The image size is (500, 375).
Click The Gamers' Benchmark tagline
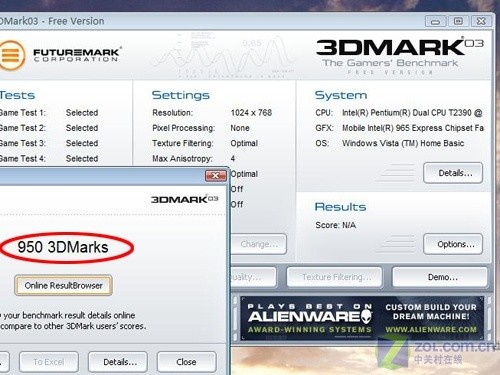(390, 63)
